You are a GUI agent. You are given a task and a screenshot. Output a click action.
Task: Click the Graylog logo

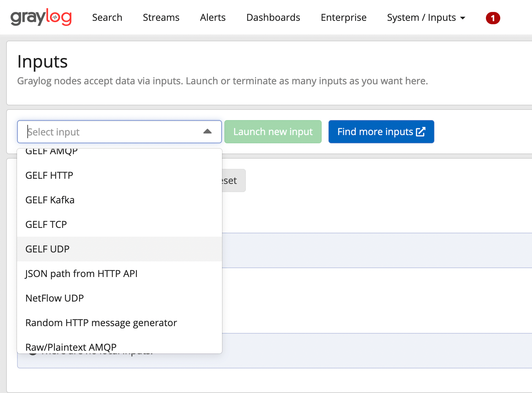pos(41,17)
